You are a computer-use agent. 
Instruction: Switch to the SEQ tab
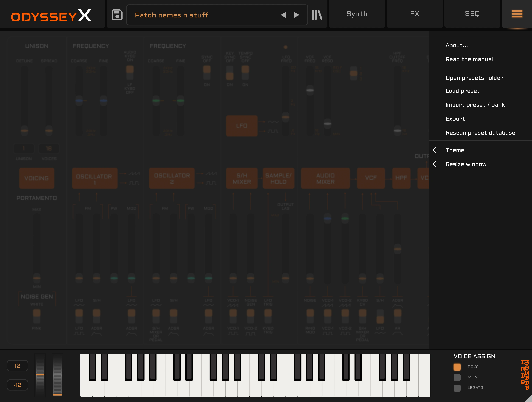click(472, 14)
